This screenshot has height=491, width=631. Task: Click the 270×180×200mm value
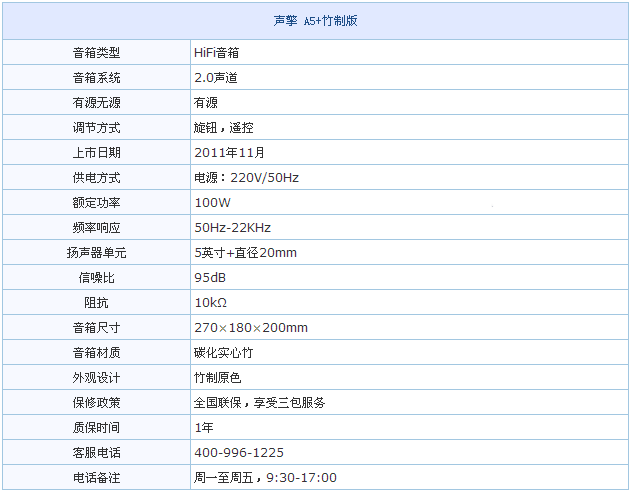[251, 327]
